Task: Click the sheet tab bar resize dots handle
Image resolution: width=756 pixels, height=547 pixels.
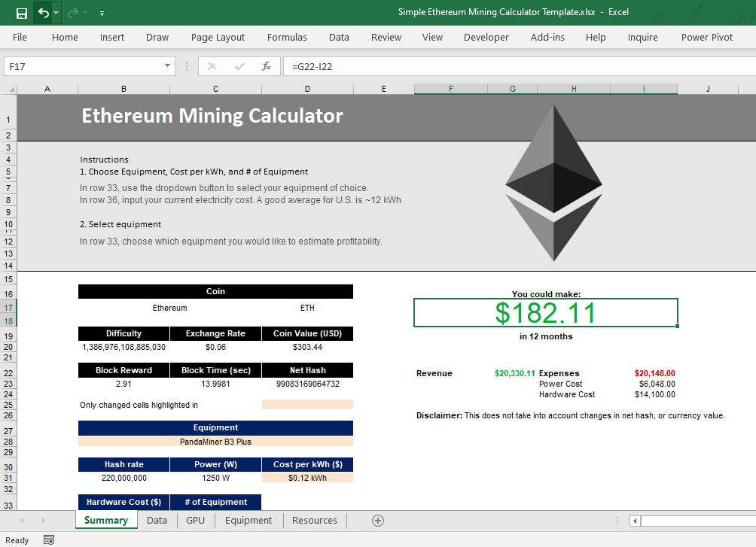Action: click(x=617, y=521)
